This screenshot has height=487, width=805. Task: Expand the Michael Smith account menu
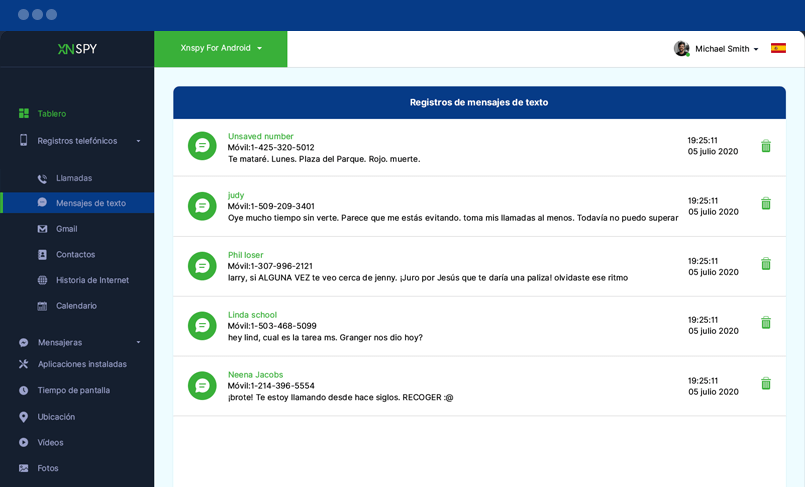click(727, 49)
